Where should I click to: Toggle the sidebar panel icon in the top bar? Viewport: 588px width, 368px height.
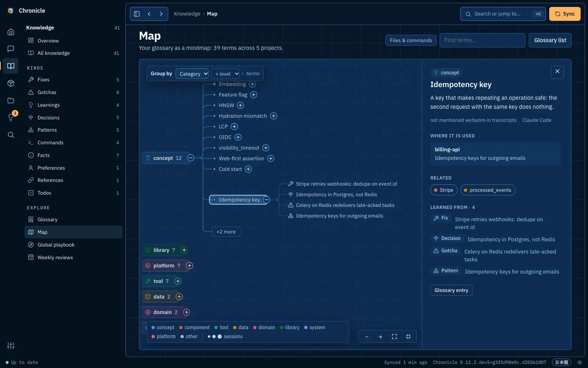coord(137,14)
